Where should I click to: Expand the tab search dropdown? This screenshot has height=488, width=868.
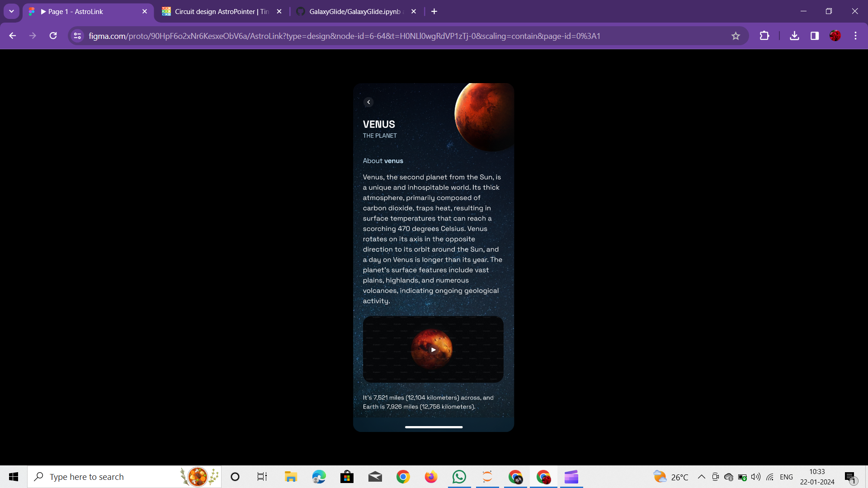click(x=11, y=11)
